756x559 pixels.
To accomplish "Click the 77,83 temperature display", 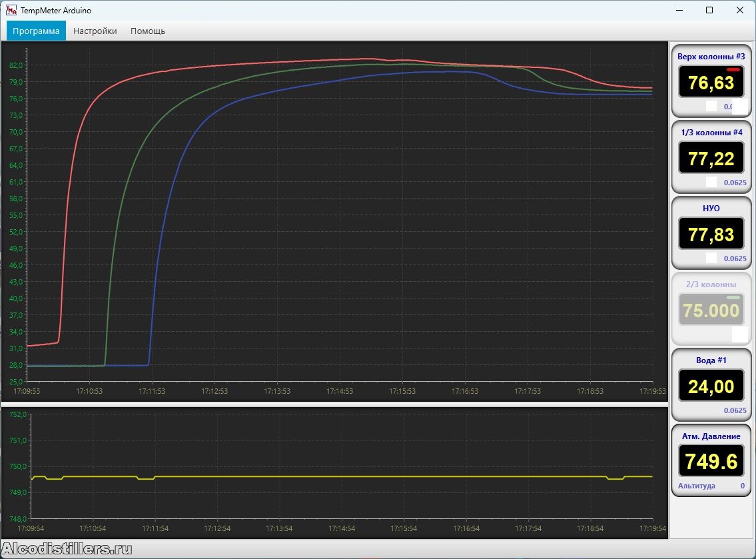I will 711,235.
